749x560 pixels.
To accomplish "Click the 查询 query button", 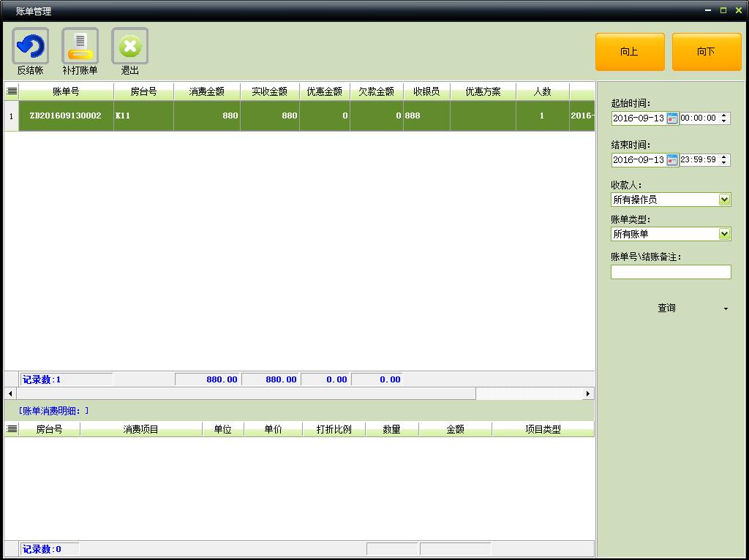I will click(x=666, y=308).
